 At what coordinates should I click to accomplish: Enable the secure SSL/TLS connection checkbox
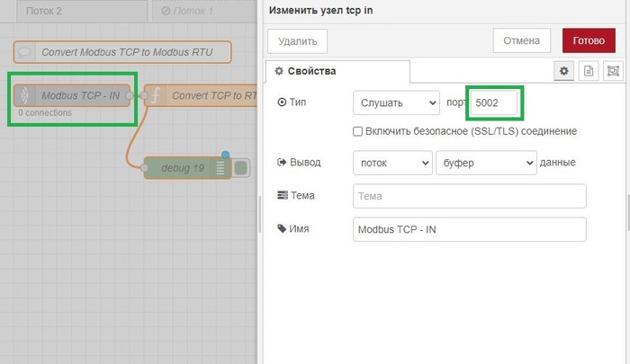pos(358,131)
